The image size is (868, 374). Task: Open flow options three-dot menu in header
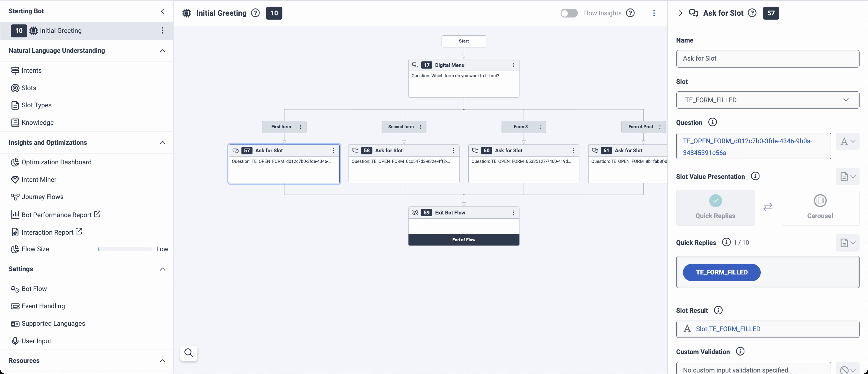654,13
